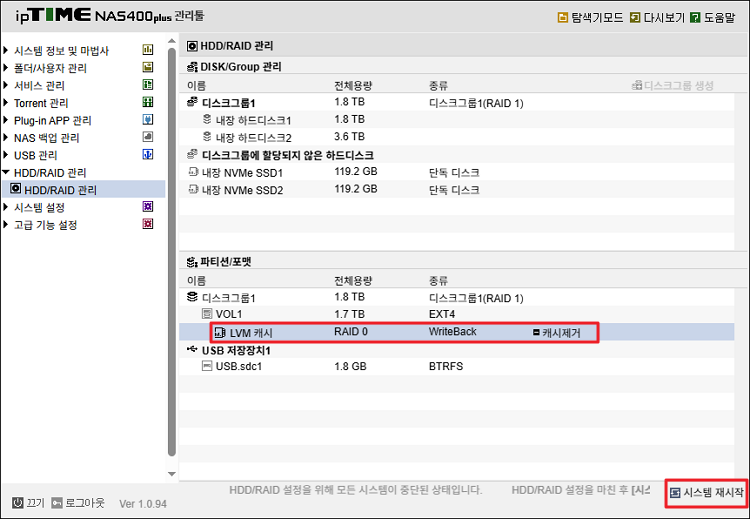
Task: Click the 캐시제거 button on LVM 캐시
Action: (559, 333)
